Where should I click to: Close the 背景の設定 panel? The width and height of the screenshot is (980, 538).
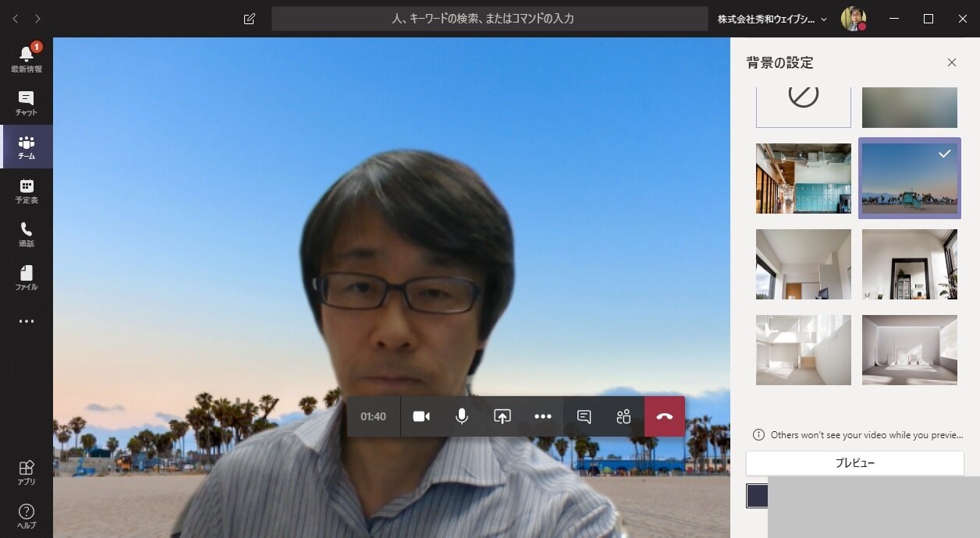coord(951,62)
